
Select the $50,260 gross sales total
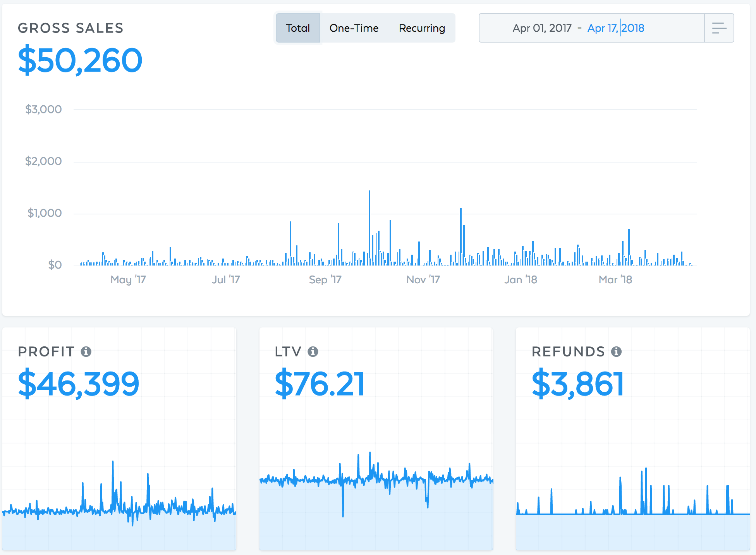point(80,60)
